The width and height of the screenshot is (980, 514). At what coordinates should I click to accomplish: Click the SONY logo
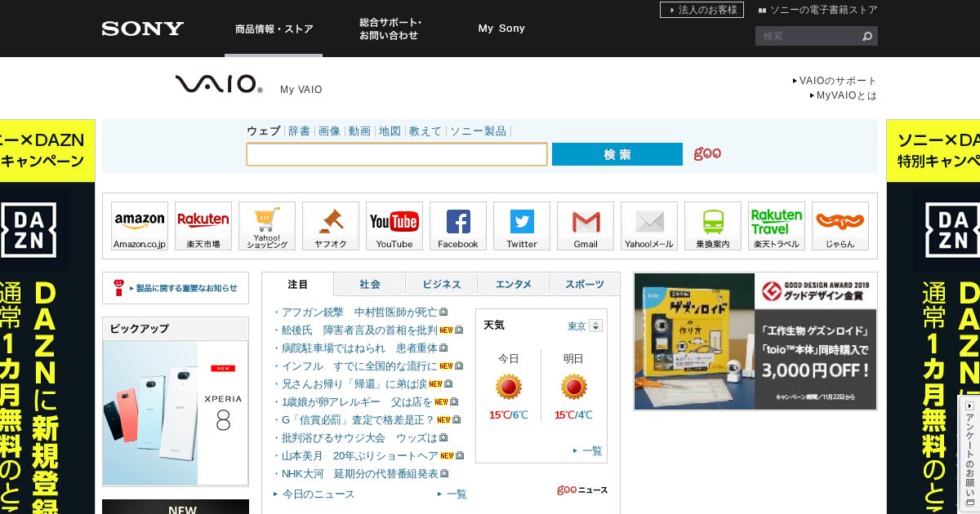pos(143,29)
